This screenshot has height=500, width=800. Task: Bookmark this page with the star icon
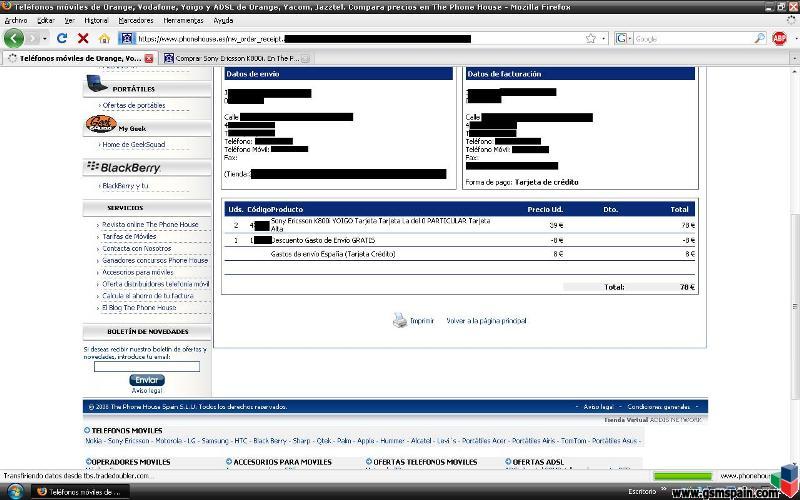pos(591,38)
